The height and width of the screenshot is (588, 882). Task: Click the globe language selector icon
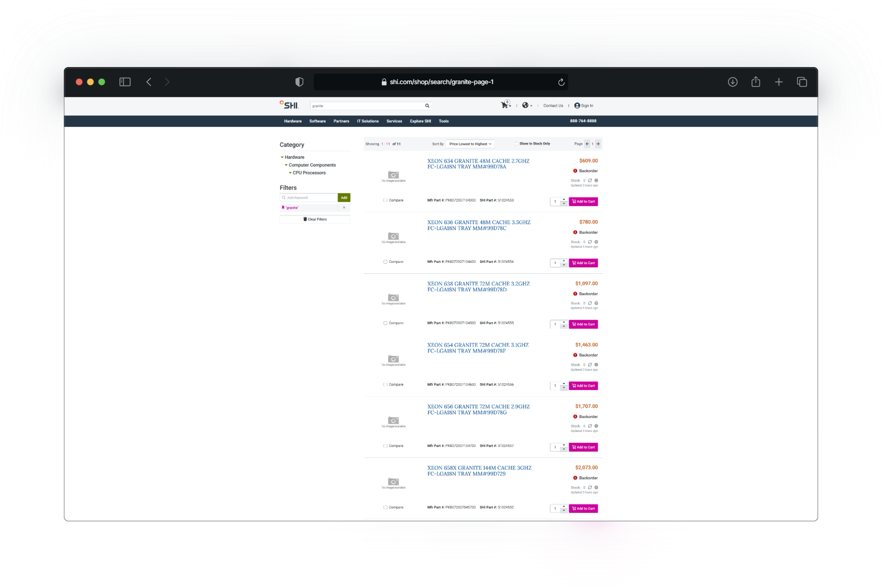coord(526,105)
